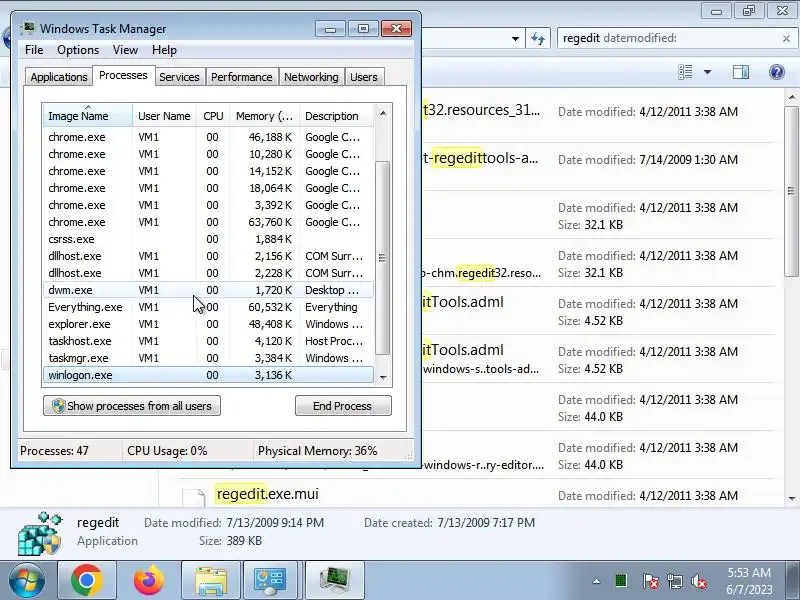The width and height of the screenshot is (800, 600).
Task: Open Firefox from the taskbar
Action: tap(148, 580)
